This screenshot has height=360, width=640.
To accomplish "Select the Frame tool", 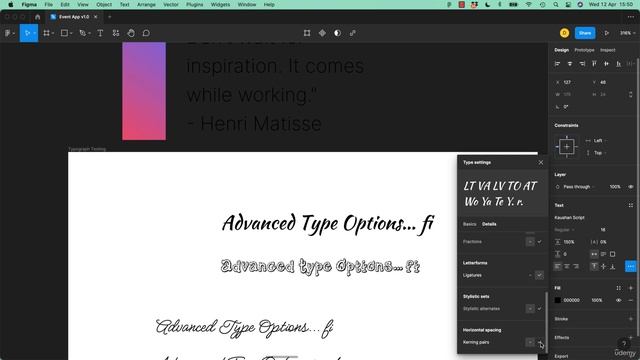I will click(47, 33).
